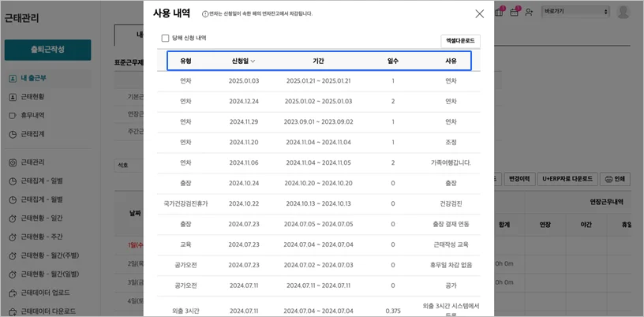
Task: Open the calendar icon with notification badge
Action: (515, 12)
